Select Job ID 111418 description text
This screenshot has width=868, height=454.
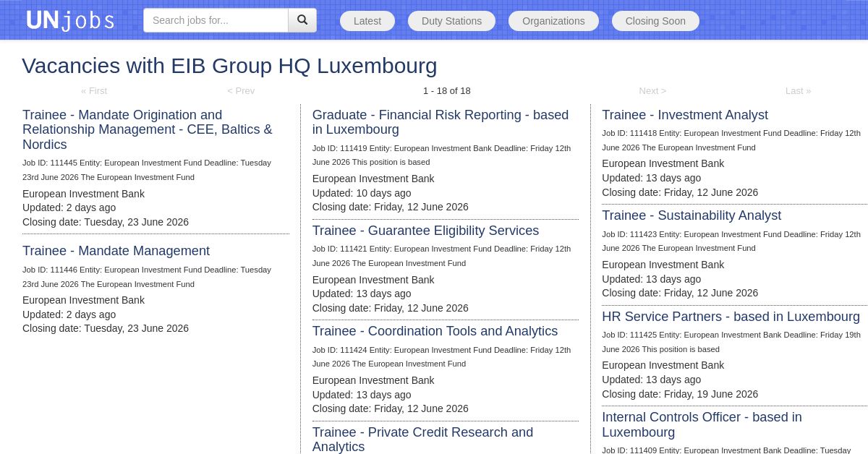[x=731, y=140]
